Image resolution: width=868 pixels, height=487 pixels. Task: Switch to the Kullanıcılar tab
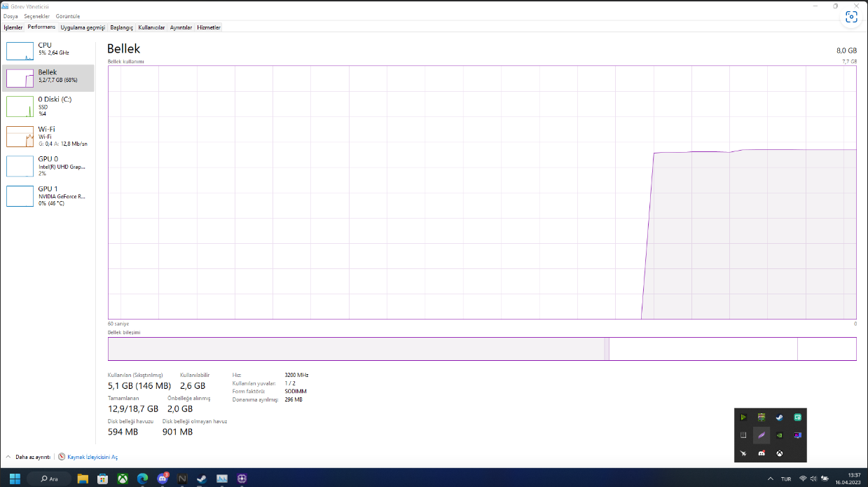tap(151, 27)
